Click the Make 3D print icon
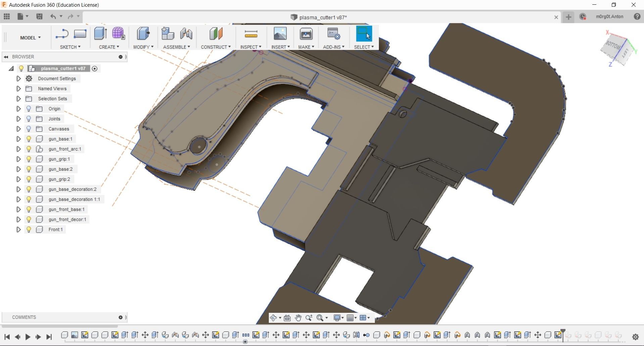 point(306,34)
